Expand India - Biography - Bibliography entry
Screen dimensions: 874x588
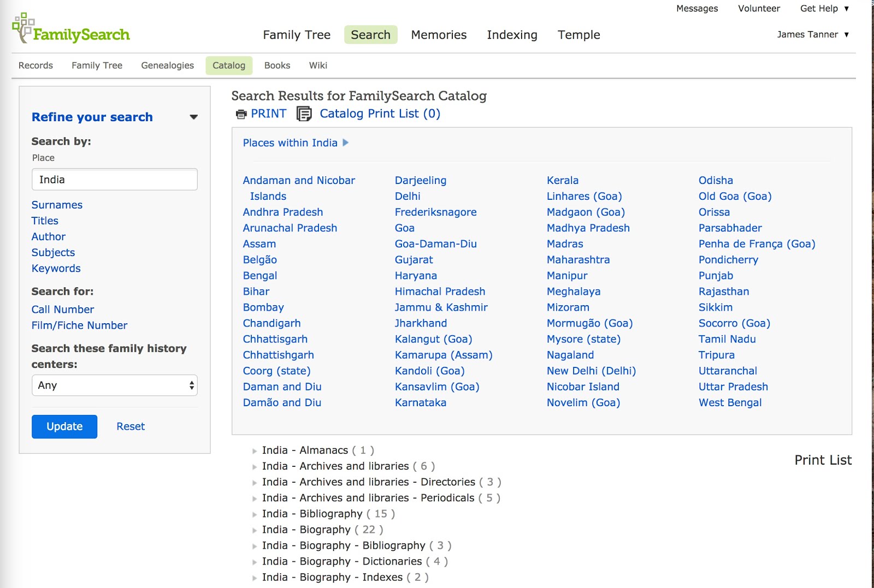click(255, 546)
